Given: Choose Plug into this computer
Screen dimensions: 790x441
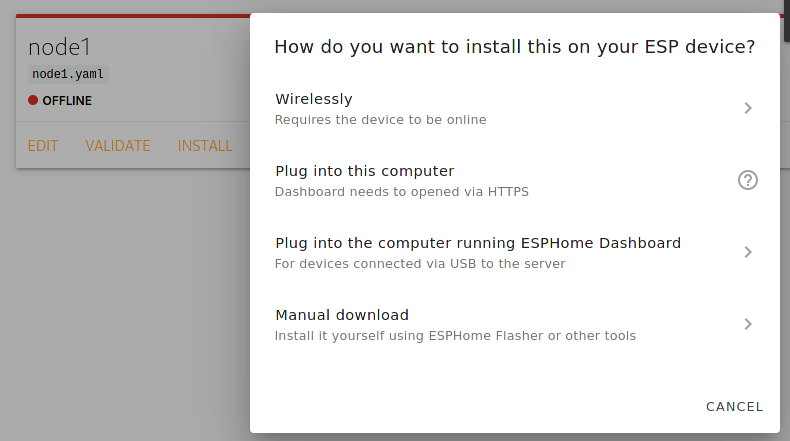Looking at the screenshot, I should pyautogui.click(x=365, y=171).
